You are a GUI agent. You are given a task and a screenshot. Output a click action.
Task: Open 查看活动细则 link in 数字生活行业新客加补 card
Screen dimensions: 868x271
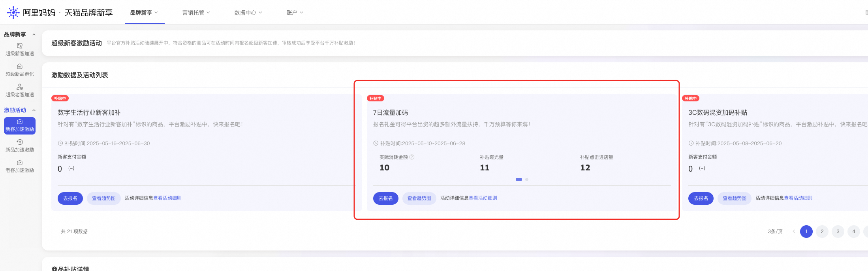pos(167,198)
